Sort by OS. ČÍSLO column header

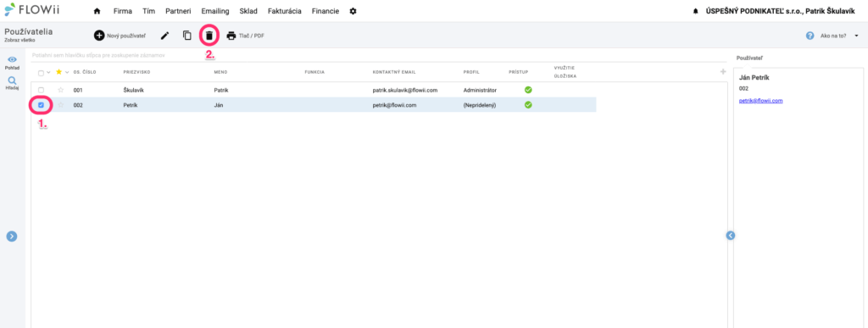click(x=85, y=72)
